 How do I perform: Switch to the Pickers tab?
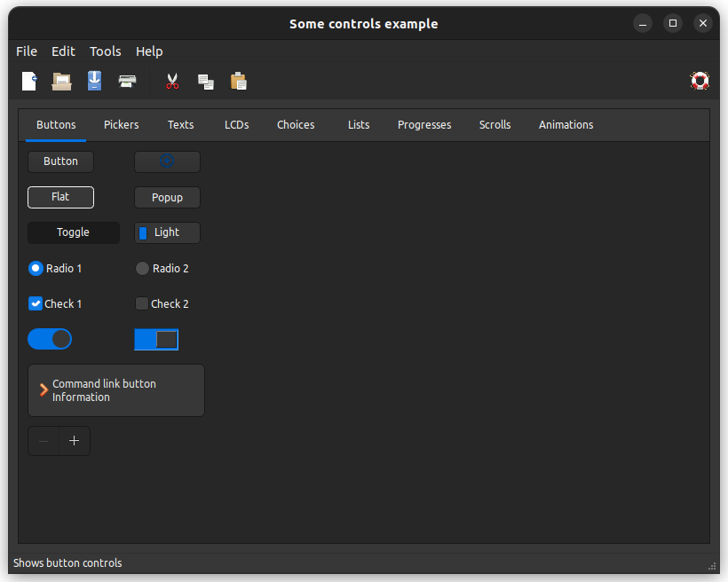pos(121,125)
